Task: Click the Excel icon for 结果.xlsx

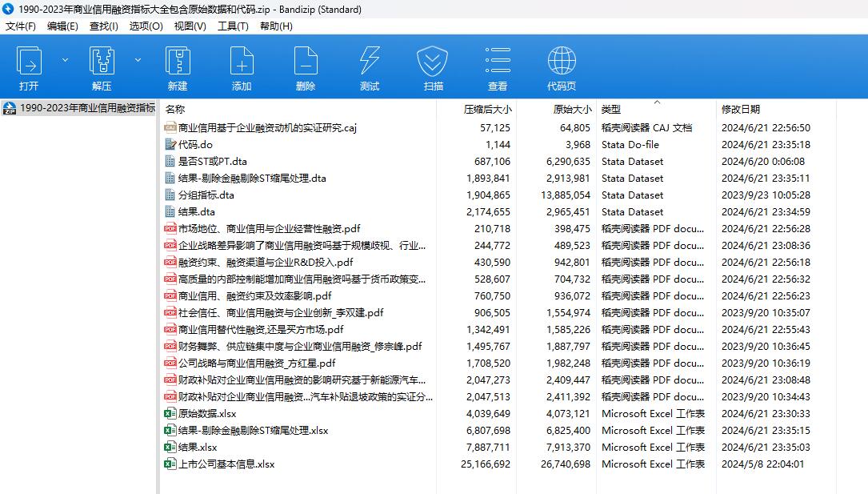Action: [170, 447]
